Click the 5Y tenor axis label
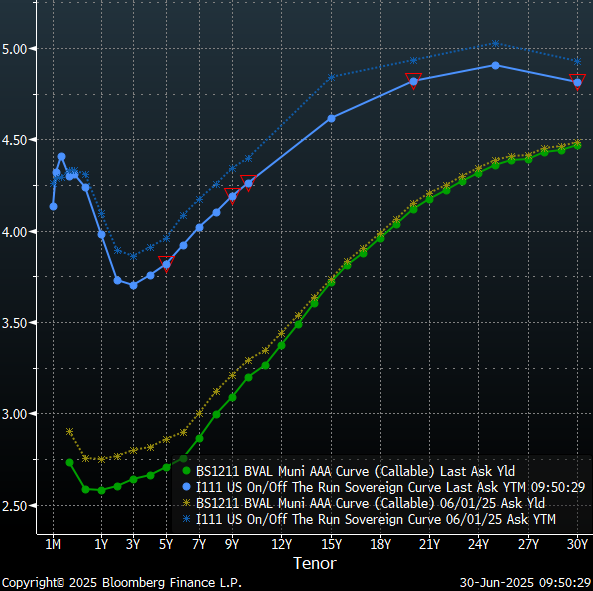This screenshot has height=591, width=593. click(x=166, y=544)
